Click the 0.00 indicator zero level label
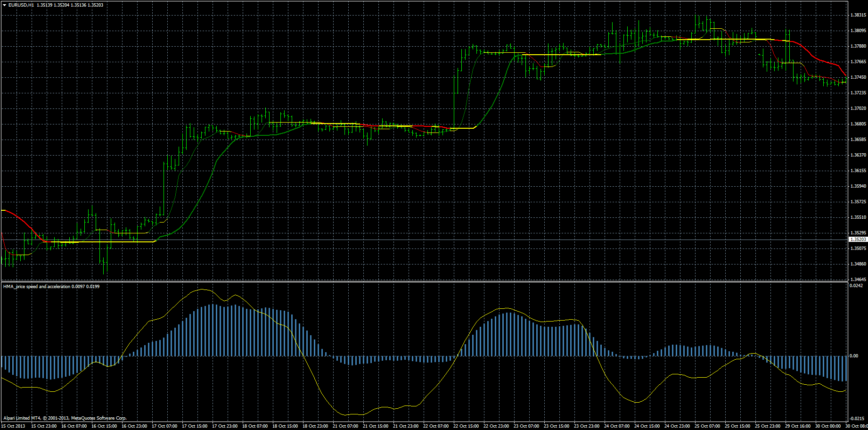The image size is (868, 430). click(854, 356)
